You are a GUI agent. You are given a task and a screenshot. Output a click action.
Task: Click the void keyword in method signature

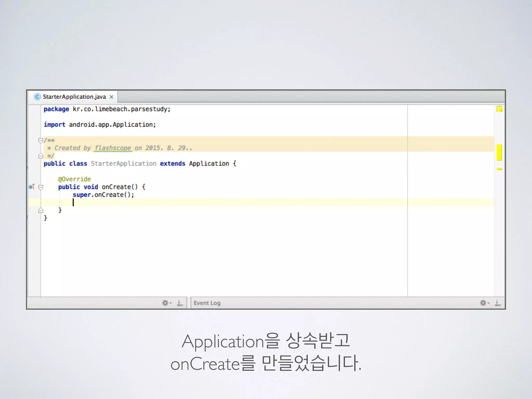point(91,187)
